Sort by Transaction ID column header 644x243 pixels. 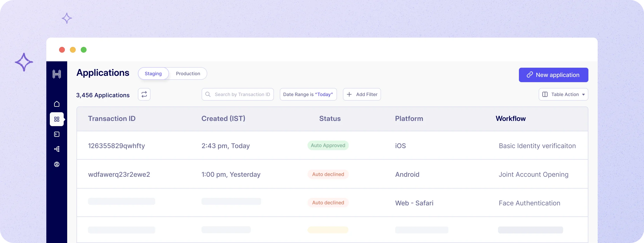112,119
